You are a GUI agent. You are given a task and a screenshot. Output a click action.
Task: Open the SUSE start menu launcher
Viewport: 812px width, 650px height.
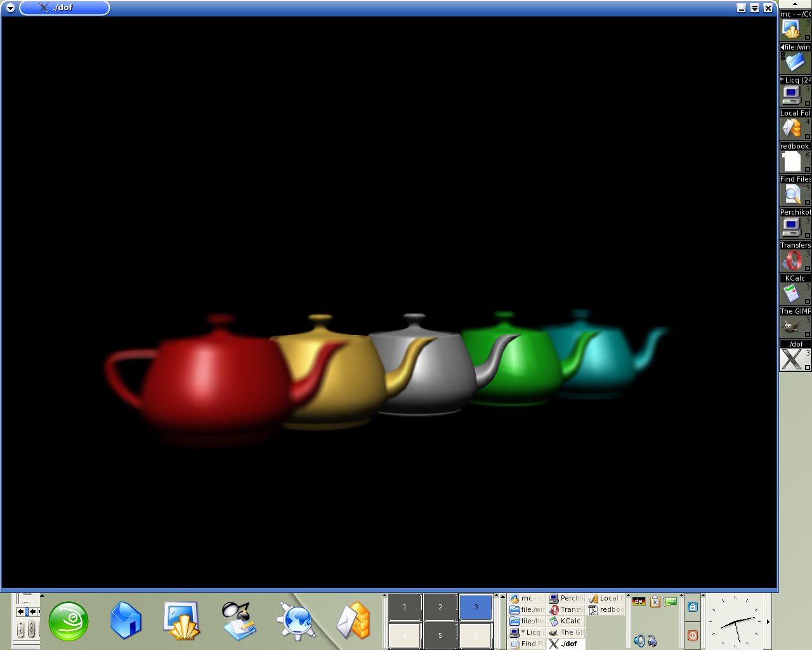(69, 621)
